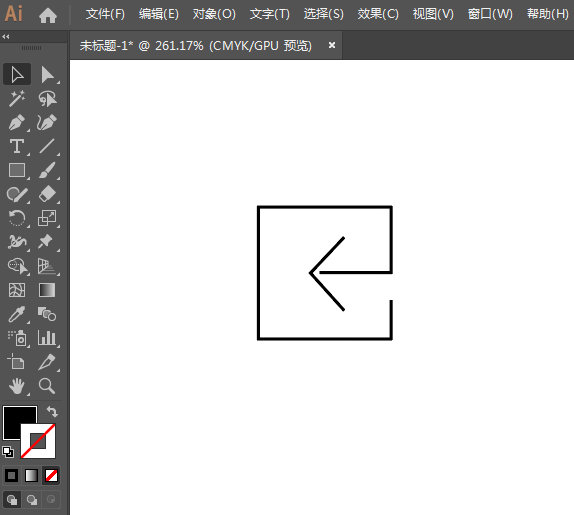Swap fill and stroke colors
574x515 pixels.
tap(52, 411)
